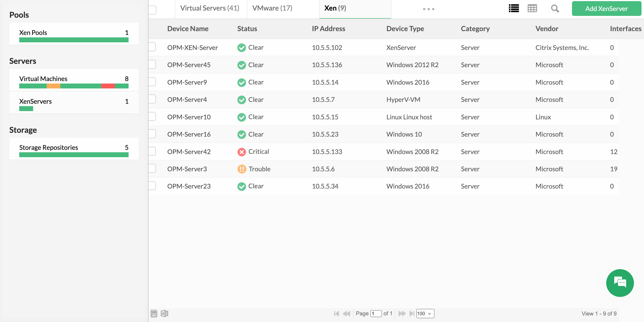This screenshot has width=644, height=322.
Task: Click Trouble status icon for OPM-Server3
Action: click(x=241, y=169)
